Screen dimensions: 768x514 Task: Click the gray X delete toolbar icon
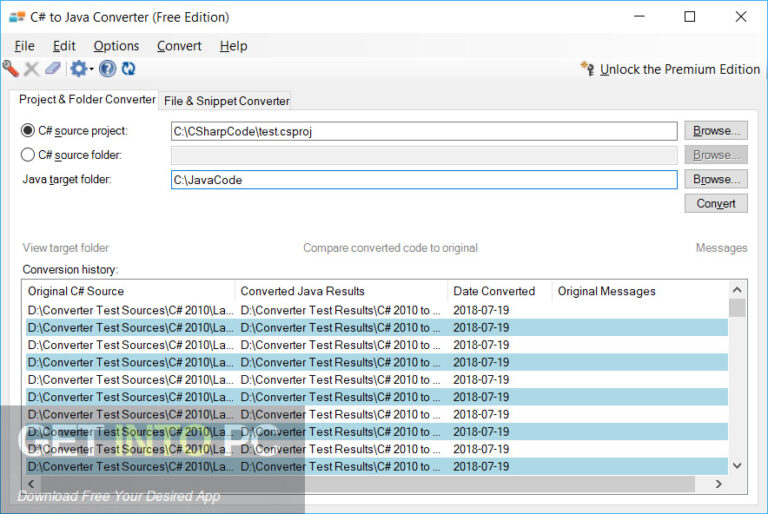(31, 69)
